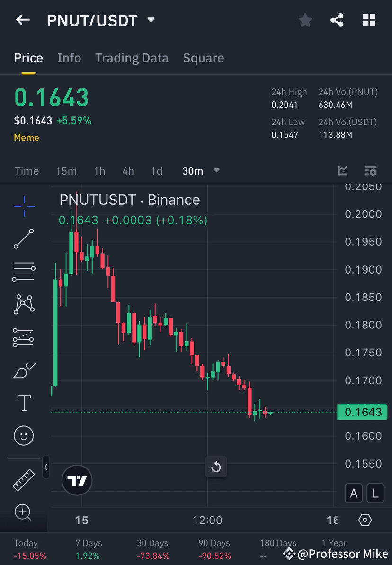392x565 pixels.
Task: Collapse the drawing toolbar chevron
Action: (46, 468)
